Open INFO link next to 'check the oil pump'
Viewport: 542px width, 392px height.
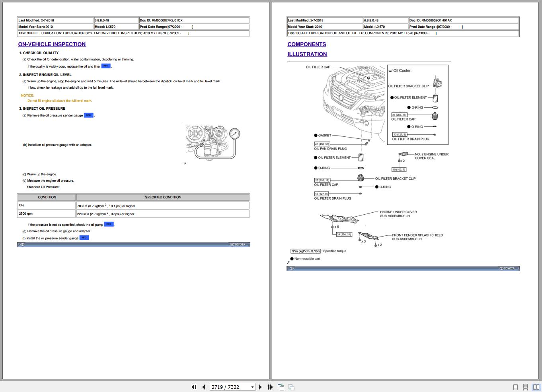coord(109,224)
